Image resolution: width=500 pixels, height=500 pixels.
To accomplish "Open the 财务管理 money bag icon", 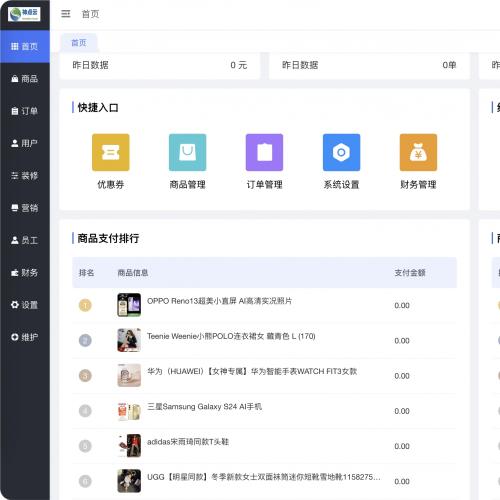I will point(418,152).
